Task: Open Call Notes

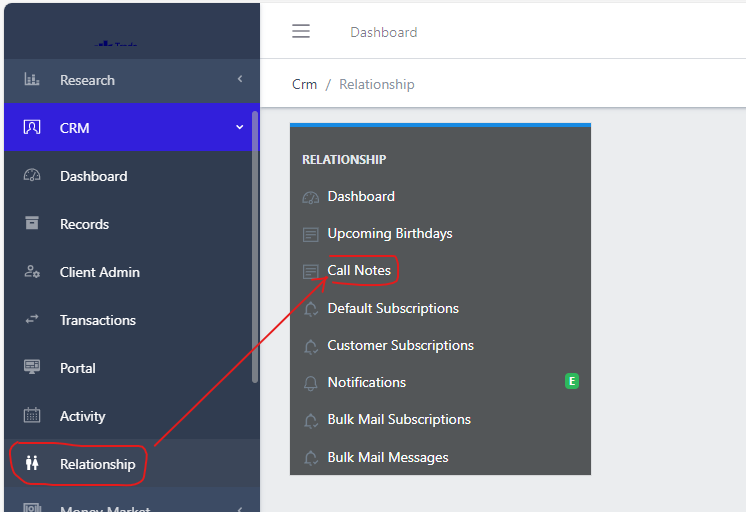Action: tap(359, 270)
